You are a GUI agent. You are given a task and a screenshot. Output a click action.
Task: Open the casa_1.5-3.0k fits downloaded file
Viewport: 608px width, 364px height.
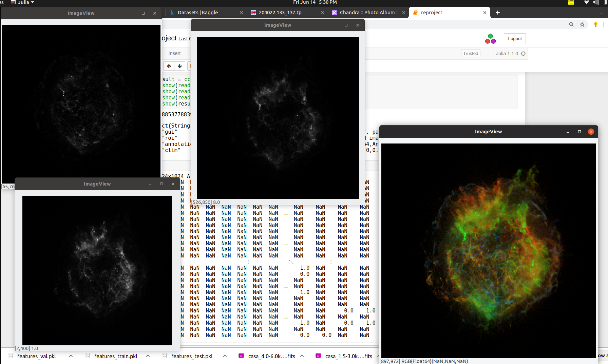click(348, 356)
